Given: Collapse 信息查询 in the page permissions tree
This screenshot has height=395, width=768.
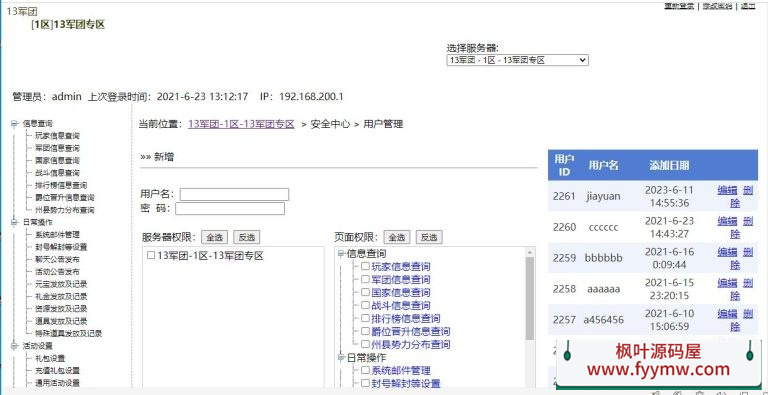Looking at the screenshot, I should [341, 254].
